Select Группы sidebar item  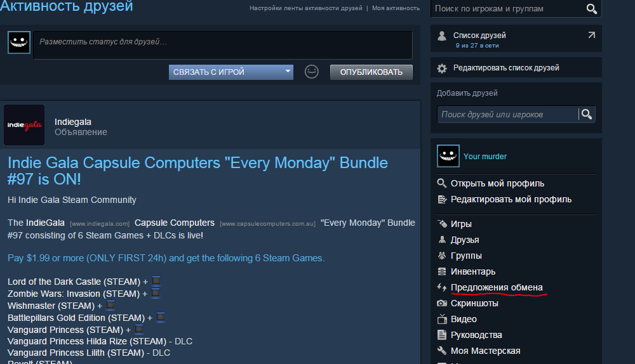(466, 256)
